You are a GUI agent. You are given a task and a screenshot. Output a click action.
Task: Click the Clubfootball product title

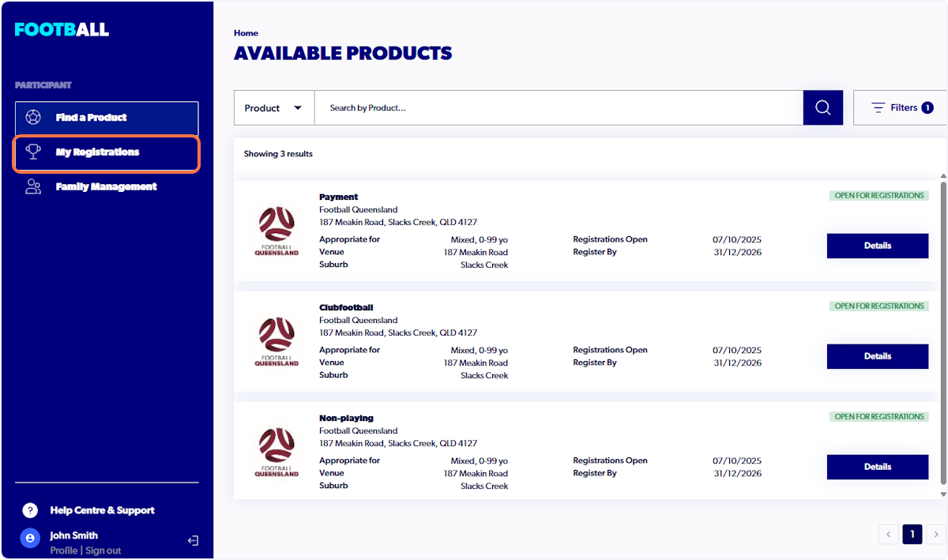click(346, 307)
